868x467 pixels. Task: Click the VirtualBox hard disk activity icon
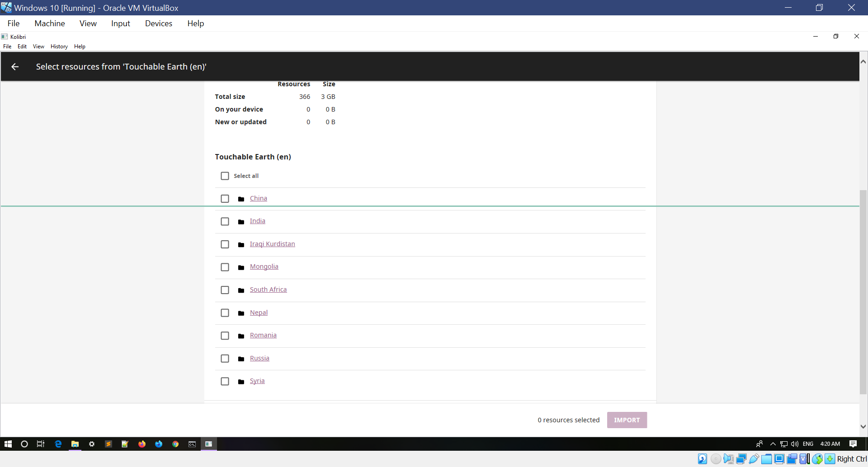click(x=702, y=459)
